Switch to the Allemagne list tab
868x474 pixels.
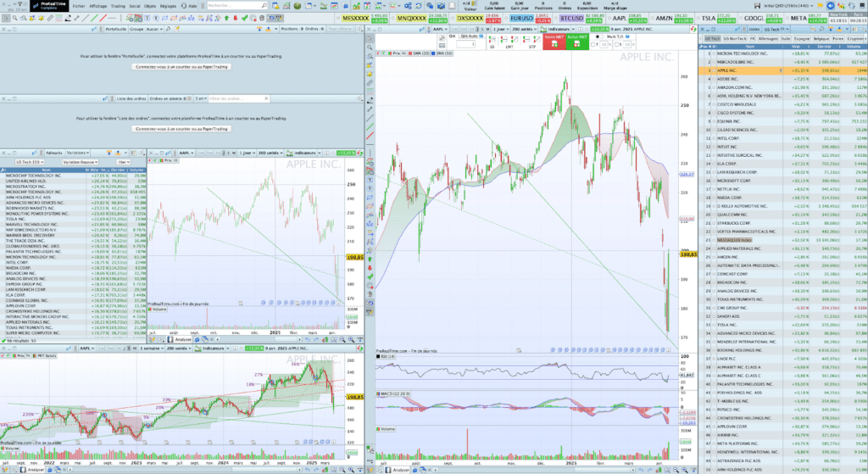[x=768, y=39]
